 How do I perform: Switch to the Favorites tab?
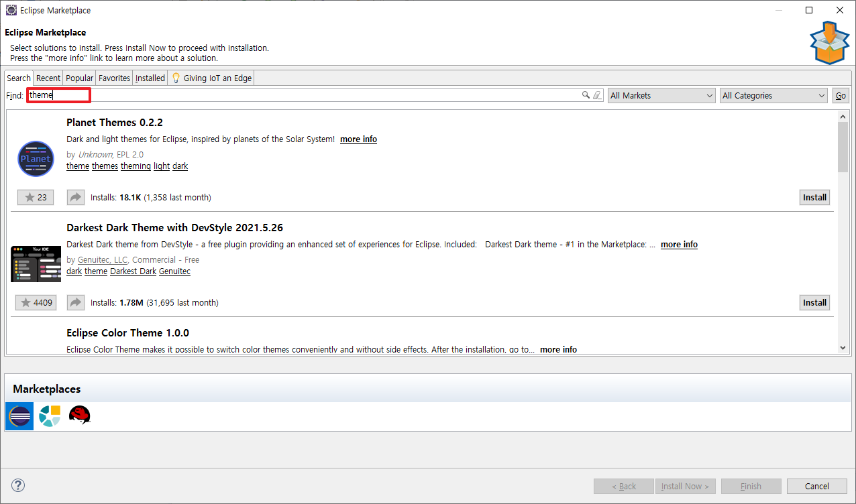click(x=115, y=78)
